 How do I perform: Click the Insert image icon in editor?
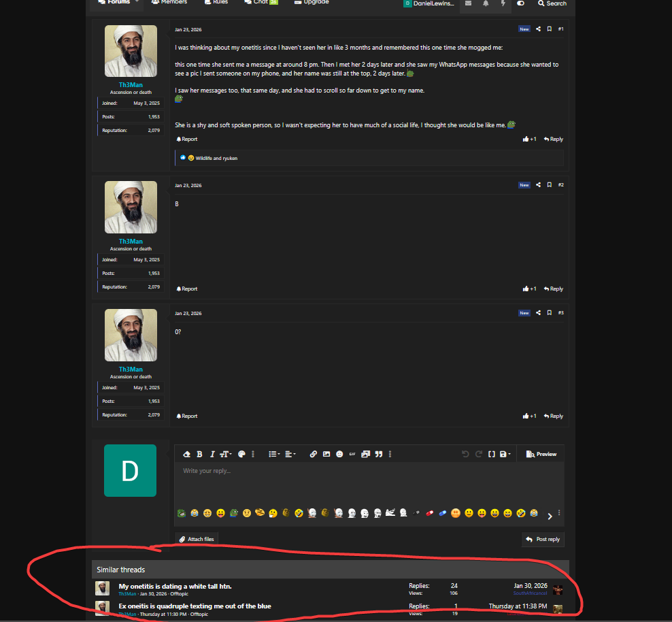326,454
